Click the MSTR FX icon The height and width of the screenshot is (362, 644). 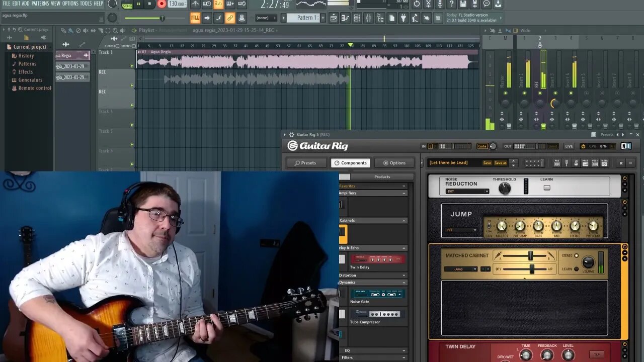pyautogui.click(x=604, y=163)
